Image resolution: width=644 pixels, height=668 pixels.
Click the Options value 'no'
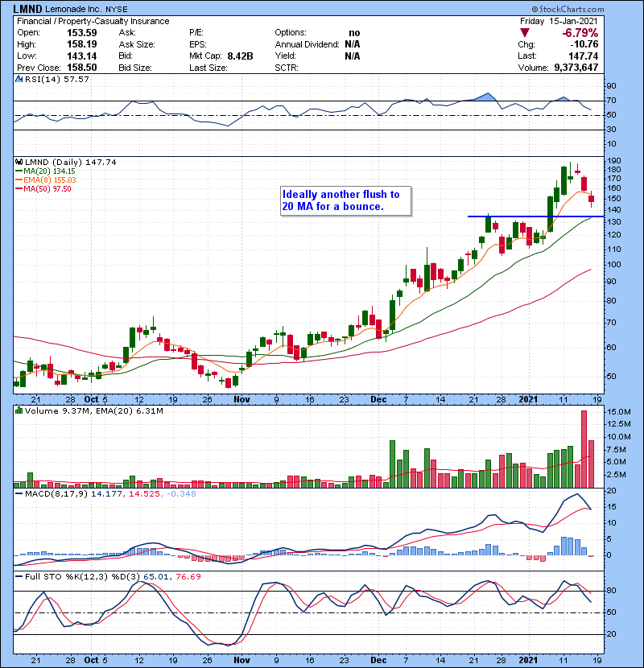click(x=354, y=33)
